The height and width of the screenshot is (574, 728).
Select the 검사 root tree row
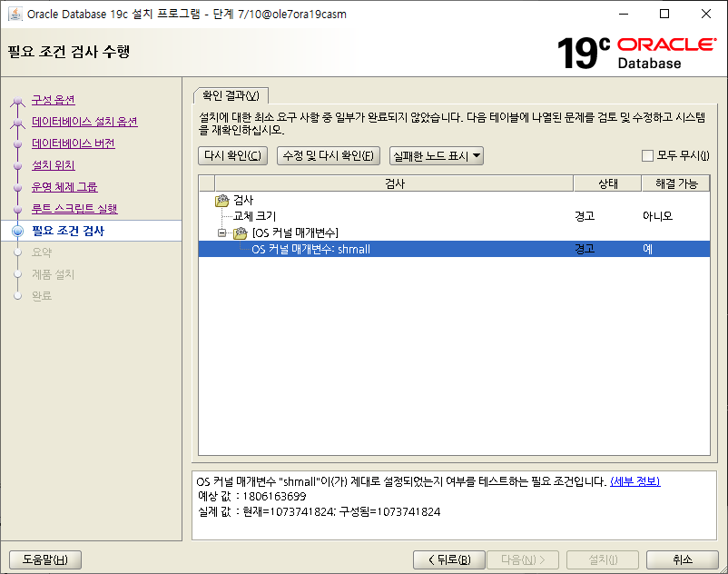(x=454, y=200)
